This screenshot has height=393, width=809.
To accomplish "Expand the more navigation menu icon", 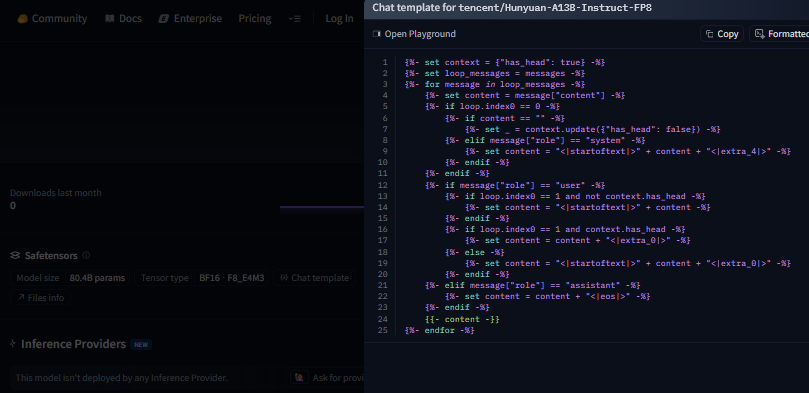I will pos(295,19).
